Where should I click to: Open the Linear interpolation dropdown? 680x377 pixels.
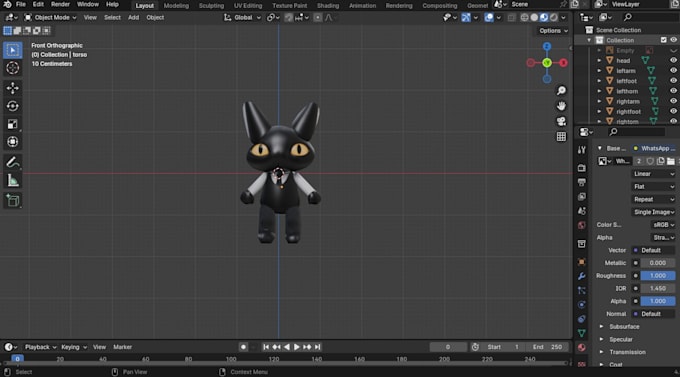click(x=654, y=174)
